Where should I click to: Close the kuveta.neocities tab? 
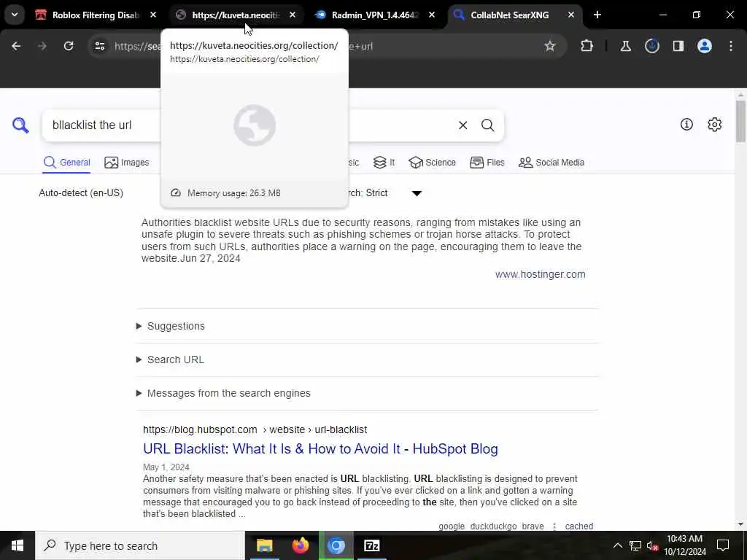coord(293,15)
